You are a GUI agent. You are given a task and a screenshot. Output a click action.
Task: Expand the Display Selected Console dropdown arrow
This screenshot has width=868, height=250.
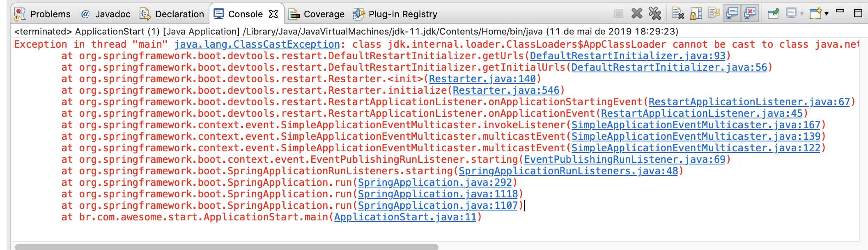click(802, 14)
